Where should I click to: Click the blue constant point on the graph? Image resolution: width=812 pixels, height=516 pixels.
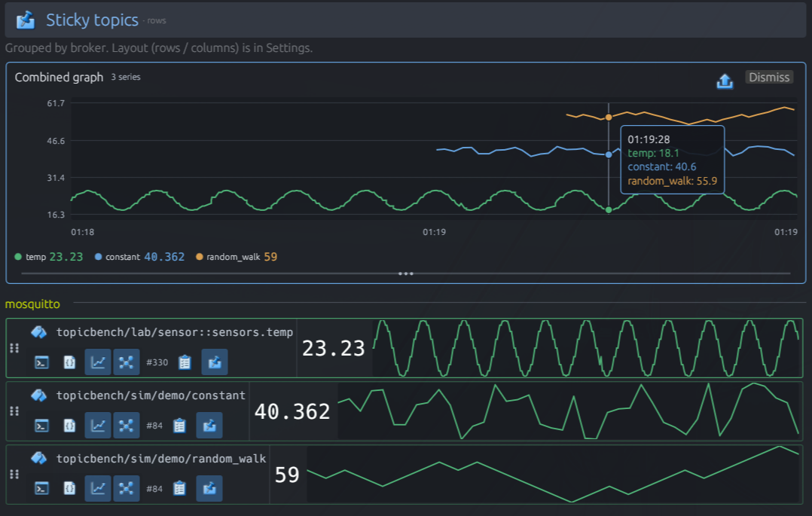pos(609,154)
